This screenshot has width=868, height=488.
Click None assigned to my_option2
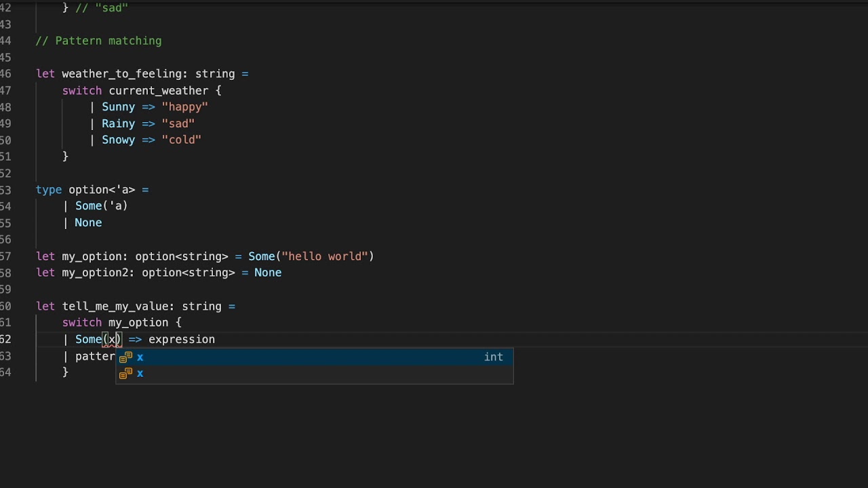coord(268,273)
